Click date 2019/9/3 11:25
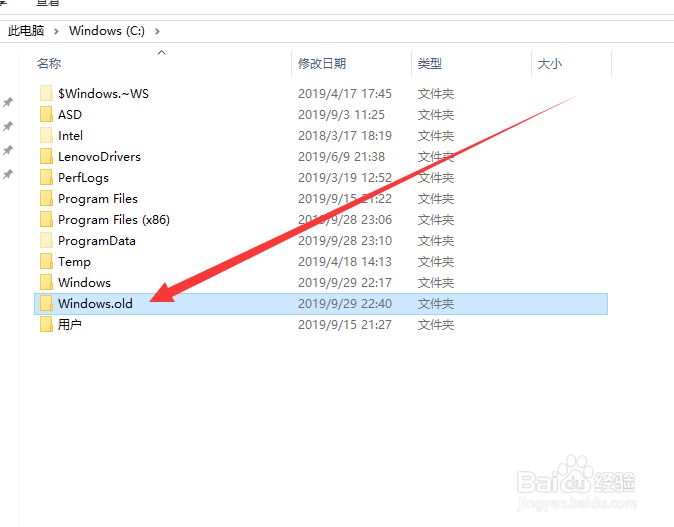 pyautogui.click(x=342, y=115)
